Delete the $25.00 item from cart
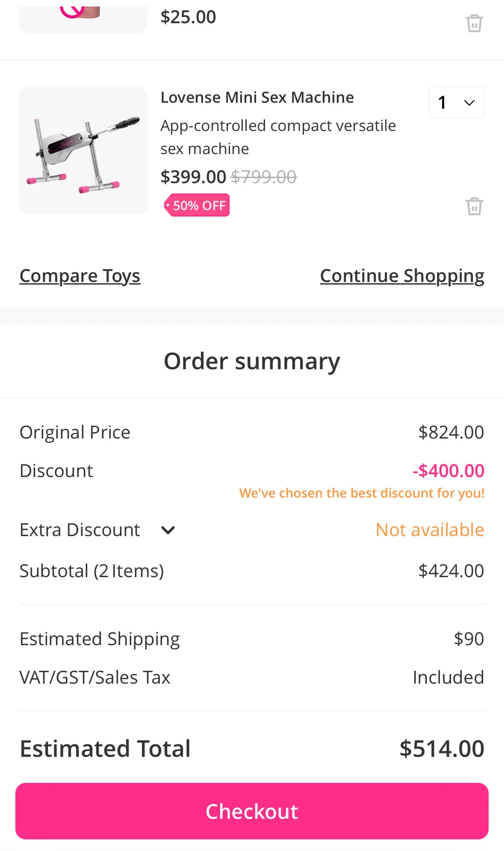The width and height of the screenshot is (504, 851). click(x=474, y=23)
